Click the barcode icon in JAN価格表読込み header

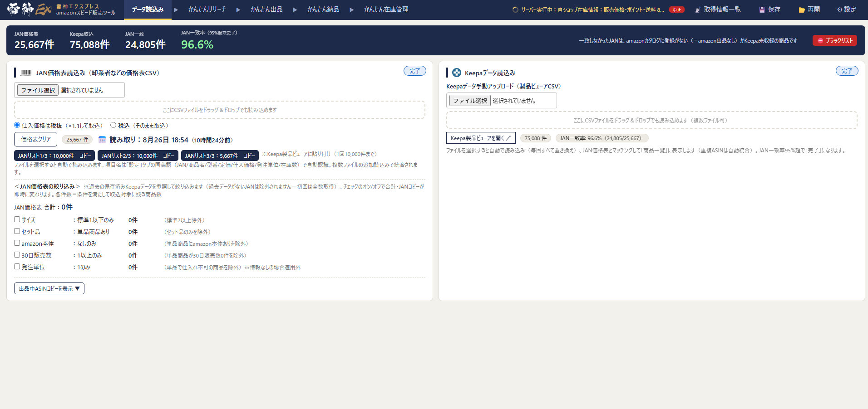pyautogui.click(x=26, y=73)
